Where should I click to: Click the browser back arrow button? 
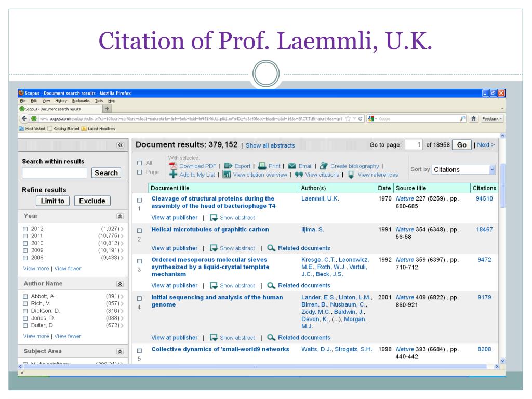pos(24,119)
